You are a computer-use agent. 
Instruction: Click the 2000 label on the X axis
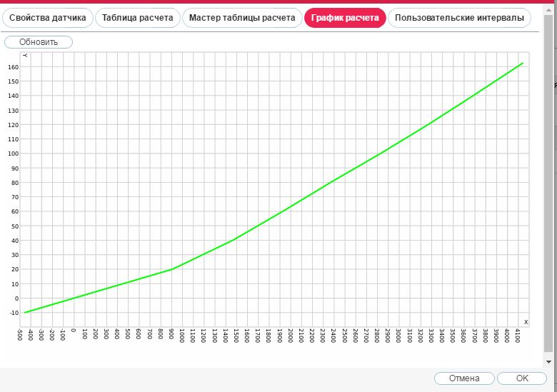290,336
